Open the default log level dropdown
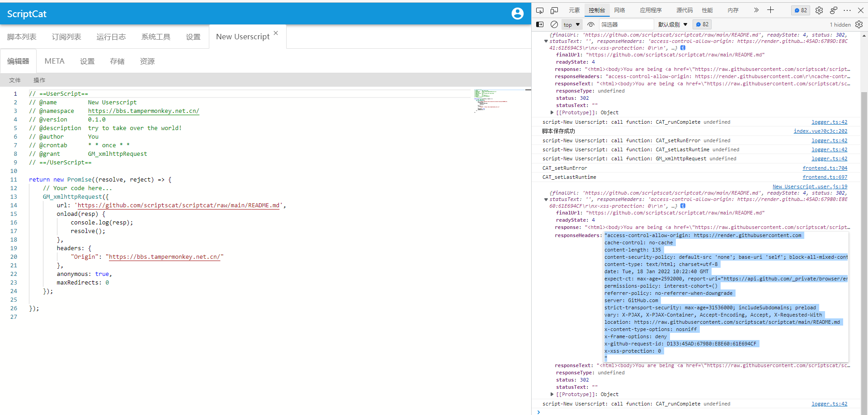 pyautogui.click(x=673, y=24)
